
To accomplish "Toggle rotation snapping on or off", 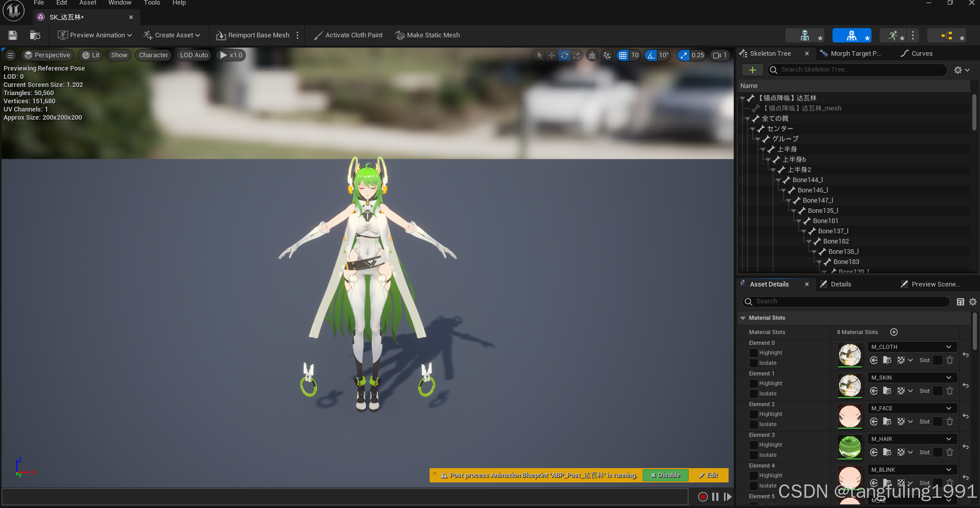I will pyautogui.click(x=651, y=55).
